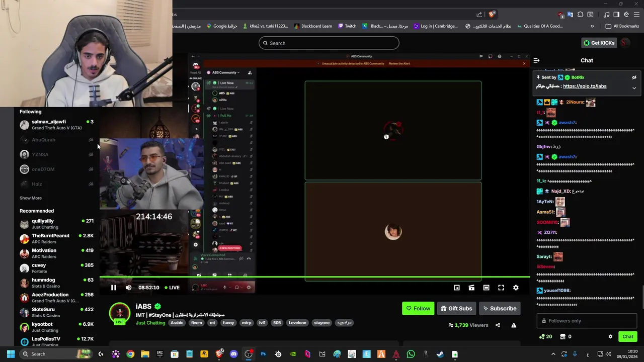Open the solo.to/iabs pinned link
644x362 pixels.
tap(585, 86)
